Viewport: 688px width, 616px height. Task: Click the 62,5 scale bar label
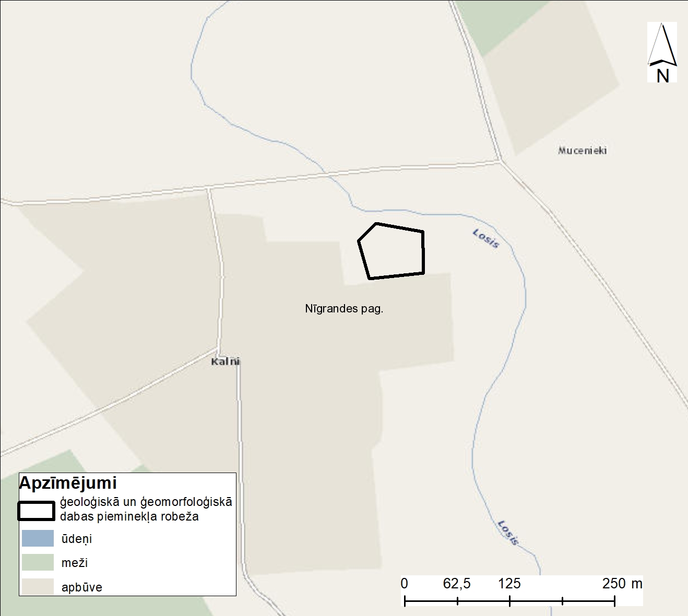[457, 583]
